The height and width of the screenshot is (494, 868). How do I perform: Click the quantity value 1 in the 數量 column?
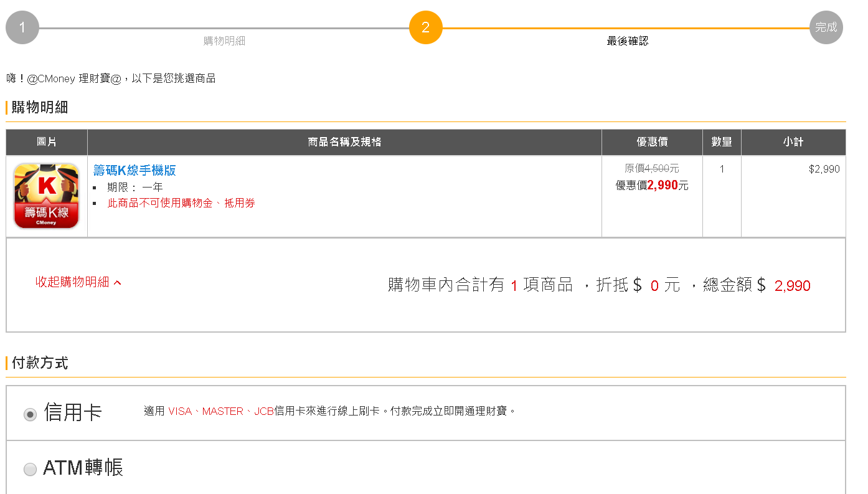click(722, 169)
